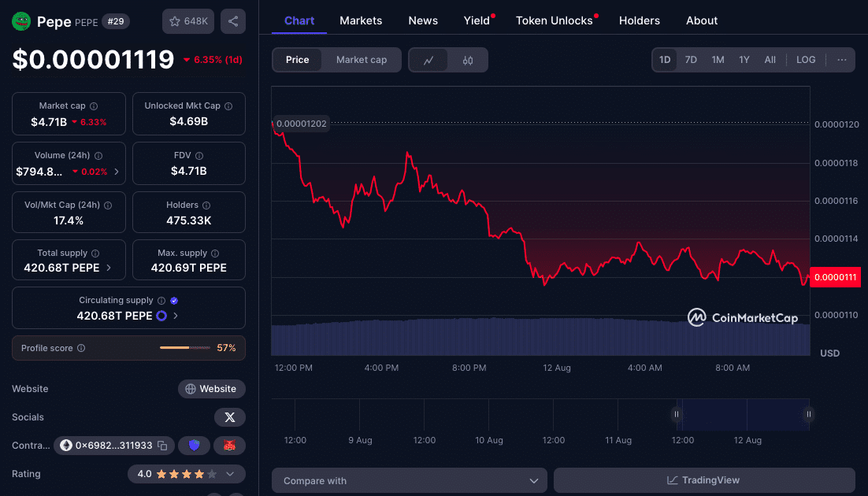868x496 pixels.
Task: Click the 17.4% Vol/Mkt Cap value
Action: [69, 220]
